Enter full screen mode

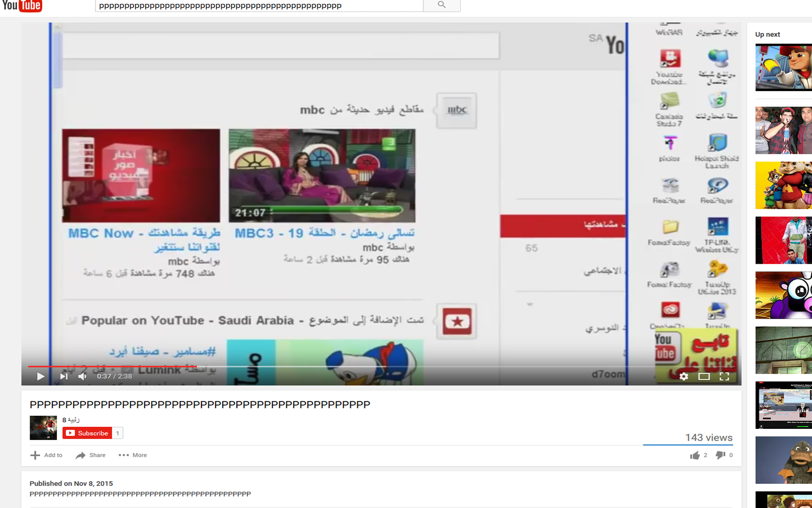click(x=724, y=376)
